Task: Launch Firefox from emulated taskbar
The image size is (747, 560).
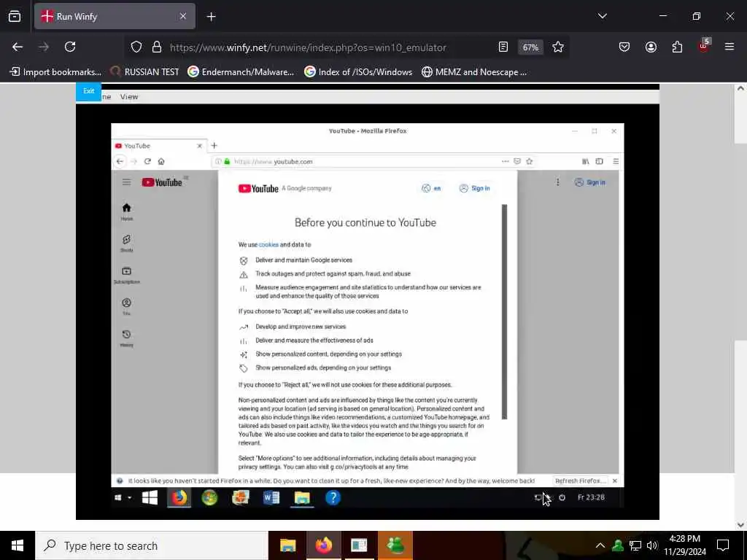Action: coord(179,497)
